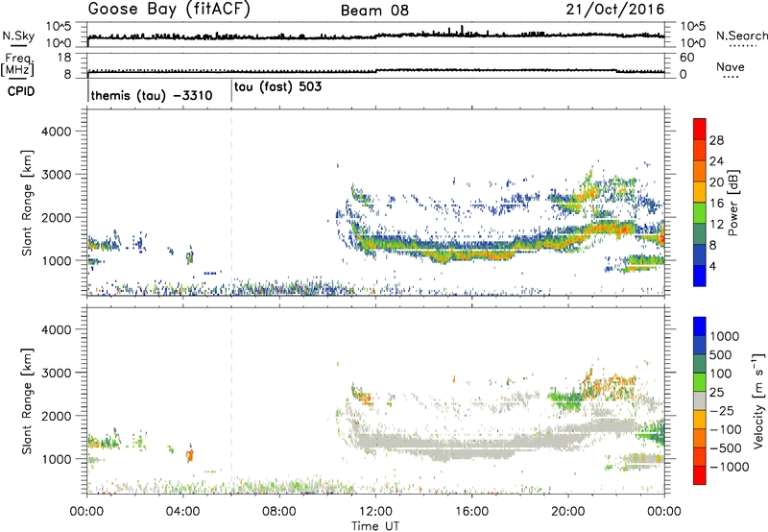Select the "tau (fast) 503" CPID entry

coord(277,87)
